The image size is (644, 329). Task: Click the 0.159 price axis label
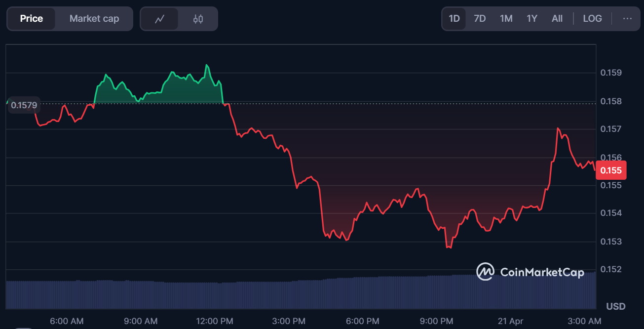(x=611, y=73)
